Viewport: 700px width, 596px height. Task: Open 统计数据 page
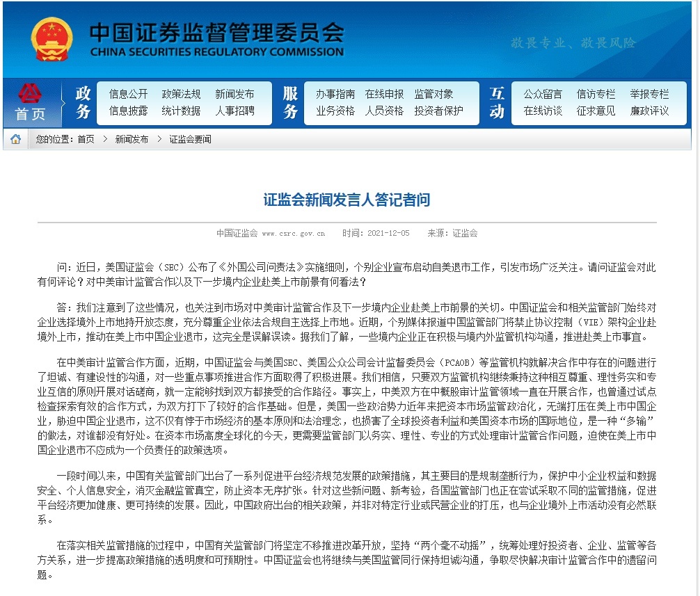[x=181, y=111]
